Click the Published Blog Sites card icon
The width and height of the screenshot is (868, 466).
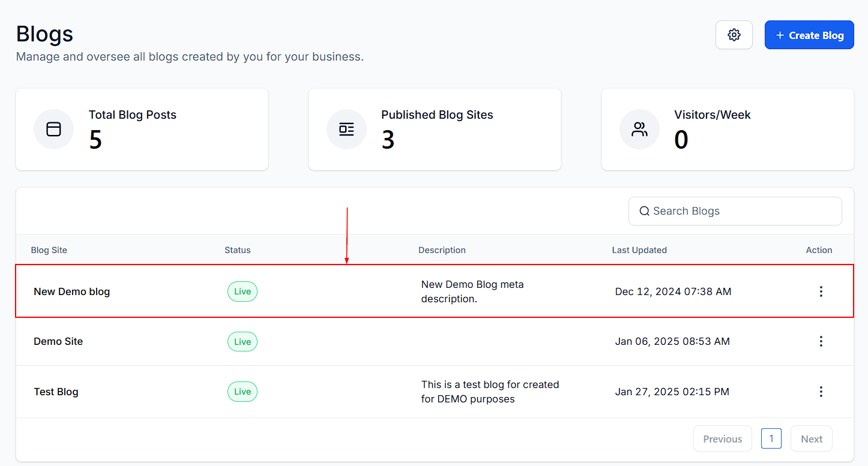(x=346, y=129)
